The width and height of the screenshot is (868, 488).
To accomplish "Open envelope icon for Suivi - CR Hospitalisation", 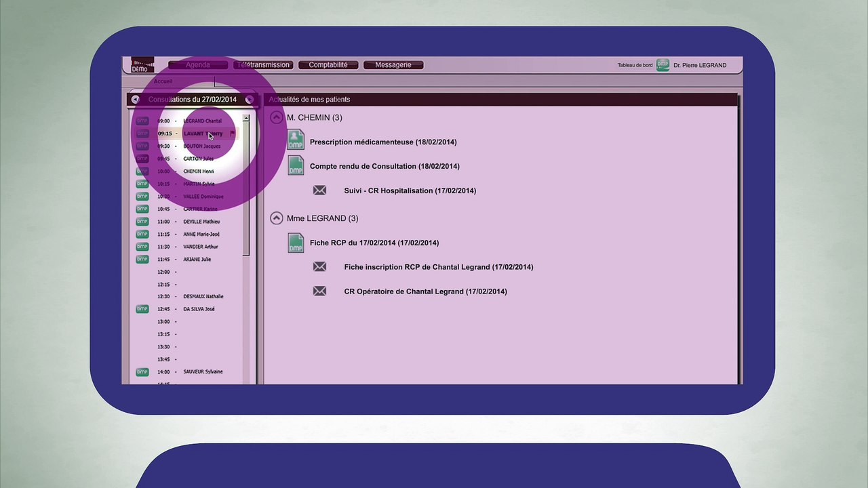I will tap(319, 190).
